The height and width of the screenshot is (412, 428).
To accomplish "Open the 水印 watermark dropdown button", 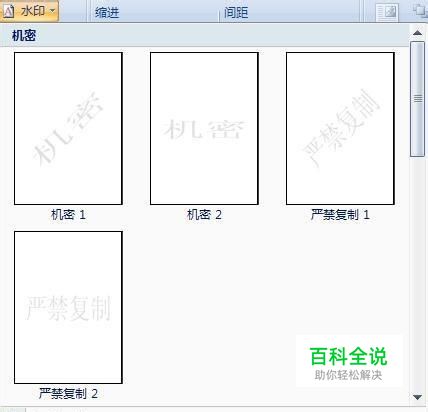I will point(29,11).
